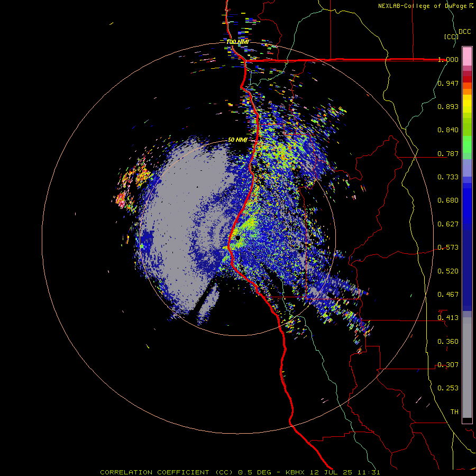The width and height of the screenshot is (476, 476).
Task: Click the CORRELATION COEFFICIENT (CC) caption text
Action: 167,472
